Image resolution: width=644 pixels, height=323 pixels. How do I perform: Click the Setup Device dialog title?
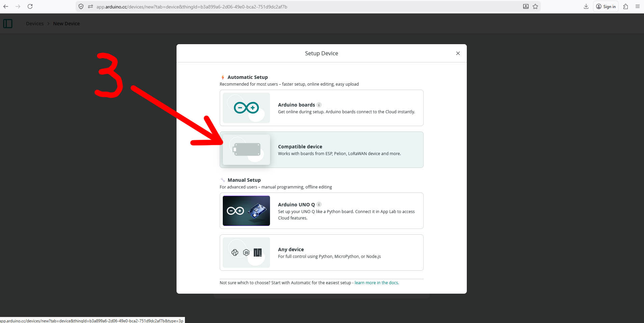(x=322, y=53)
